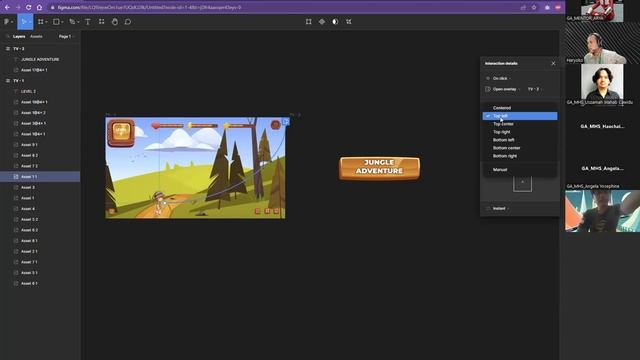Select the Frame tool
Viewport: 640px width, 360px height.
point(40,22)
